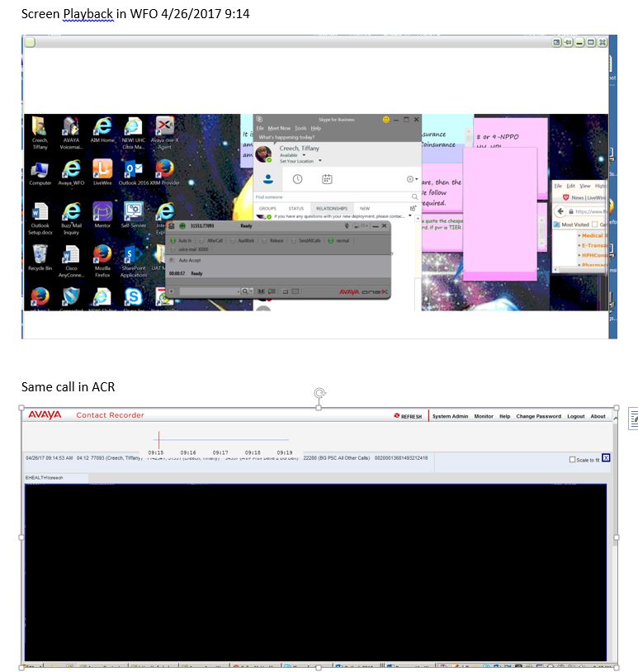The width and height of the screenshot is (638, 672).
Task: Click the Logout link in Contact Recorder
Action: pos(575,416)
